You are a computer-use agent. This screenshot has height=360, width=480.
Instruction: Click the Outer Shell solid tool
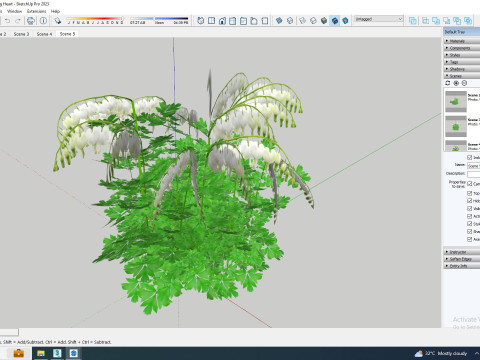pos(413,21)
